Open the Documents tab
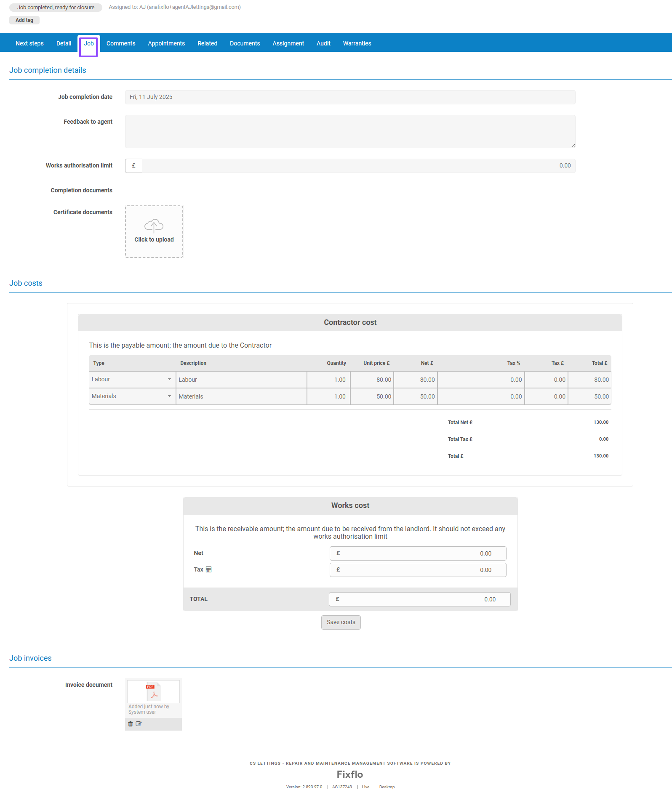Screen dimensions: 672x795 [x=245, y=43]
